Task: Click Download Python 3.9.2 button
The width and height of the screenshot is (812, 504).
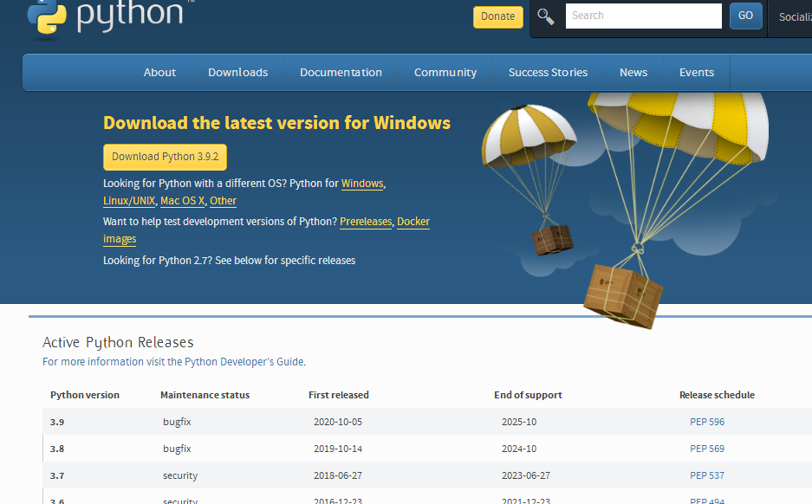Action: tap(166, 157)
